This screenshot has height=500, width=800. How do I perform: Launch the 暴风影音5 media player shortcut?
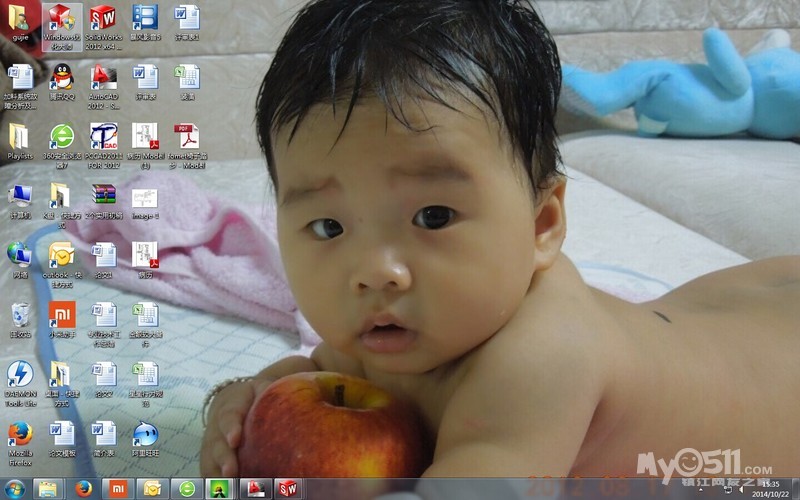point(145,23)
